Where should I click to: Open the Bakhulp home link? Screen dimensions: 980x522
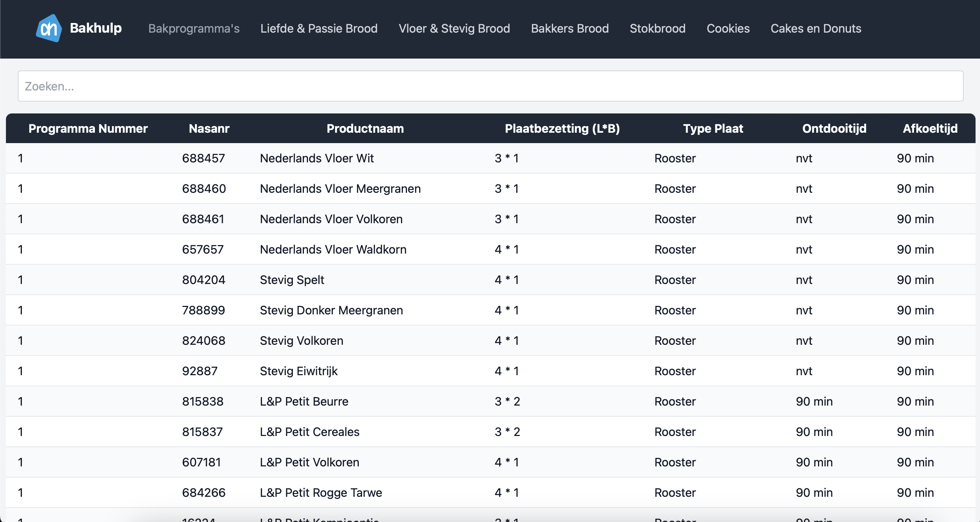coord(96,28)
